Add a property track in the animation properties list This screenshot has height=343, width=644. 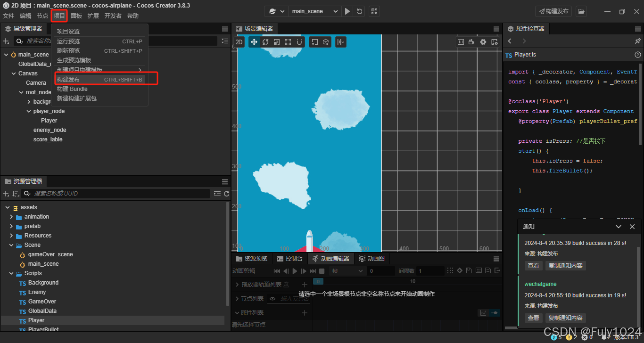[304, 313]
